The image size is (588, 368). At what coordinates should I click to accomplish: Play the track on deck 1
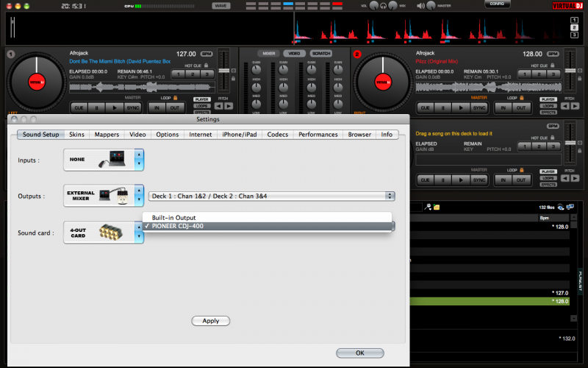[x=115, y=107]
